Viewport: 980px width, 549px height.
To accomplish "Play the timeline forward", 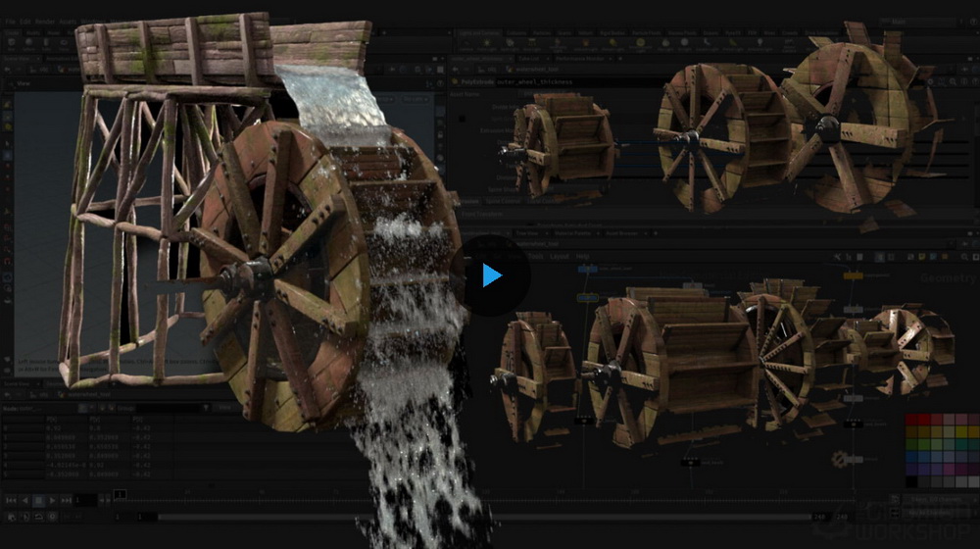I will (x=53, y=500).
